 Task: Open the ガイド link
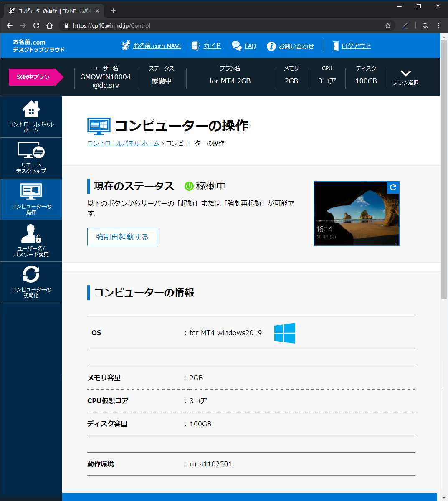[212, 46]
